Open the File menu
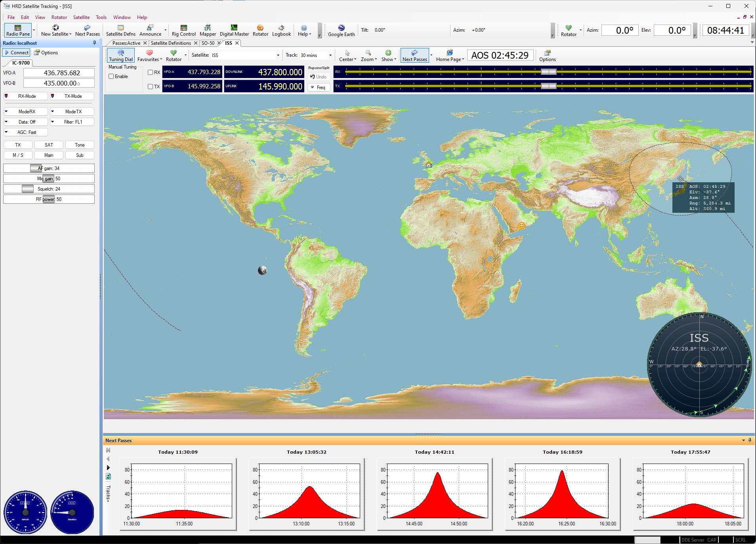756x544 pixels. (11, 17)
